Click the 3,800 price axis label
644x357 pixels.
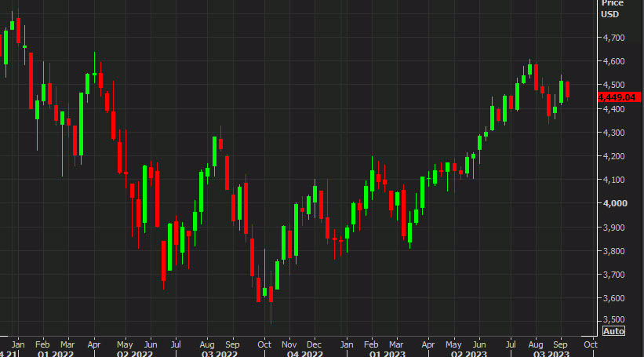click(x=613, y=251)
